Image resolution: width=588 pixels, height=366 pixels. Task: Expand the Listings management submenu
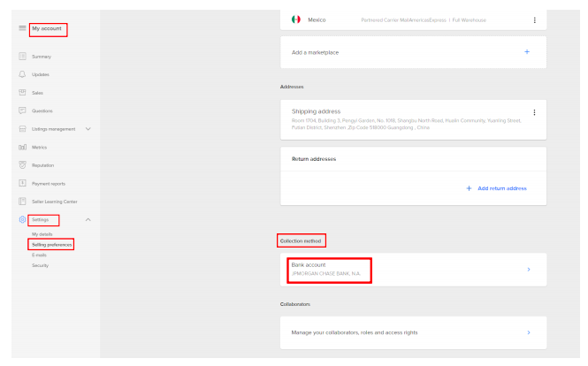tap(88, 128)
